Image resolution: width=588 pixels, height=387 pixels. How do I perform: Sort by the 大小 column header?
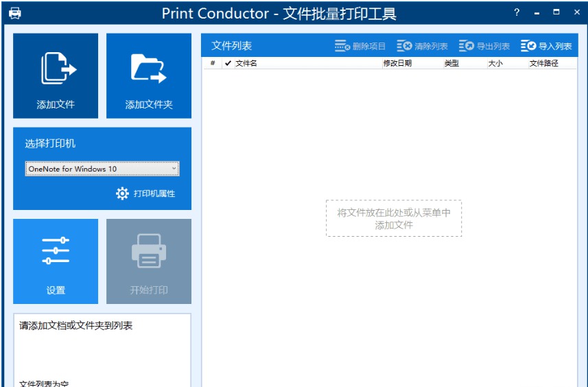[507, 63]
